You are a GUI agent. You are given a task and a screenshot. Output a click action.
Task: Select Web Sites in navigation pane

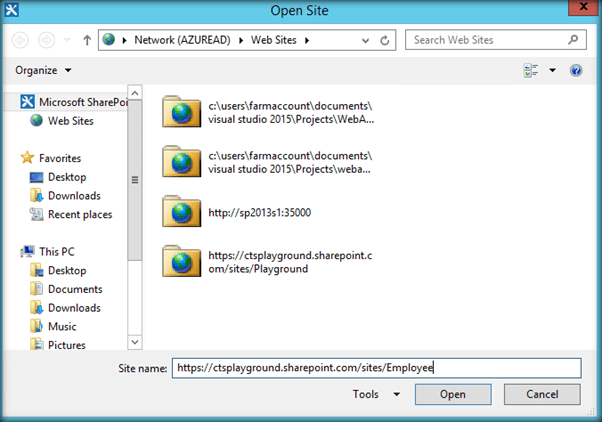point(62,121)
